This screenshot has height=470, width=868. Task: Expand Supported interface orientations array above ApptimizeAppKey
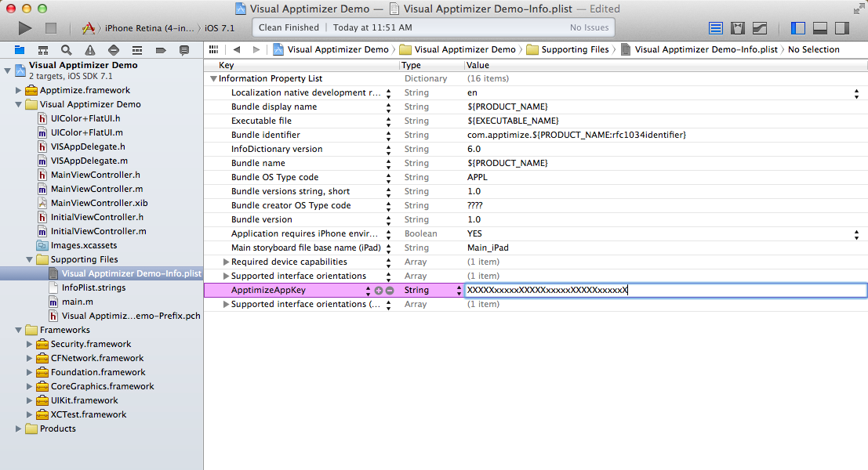[226, 276]
